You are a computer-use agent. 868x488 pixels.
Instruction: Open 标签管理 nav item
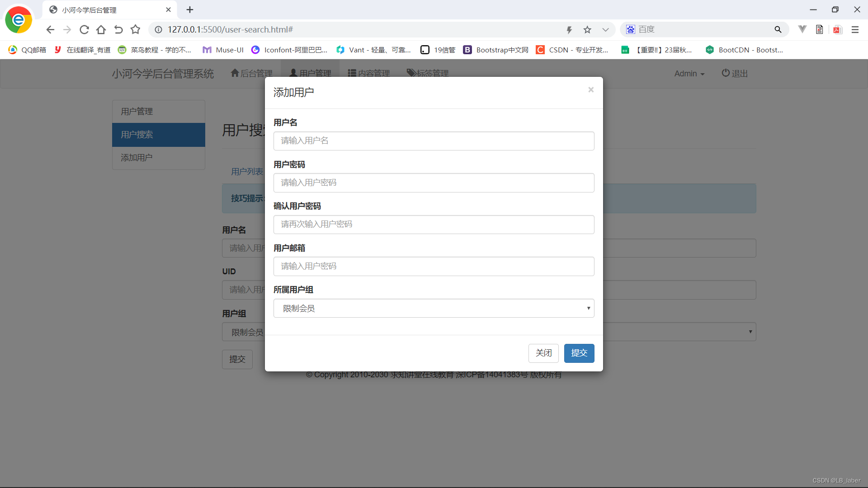click(428, 73)
